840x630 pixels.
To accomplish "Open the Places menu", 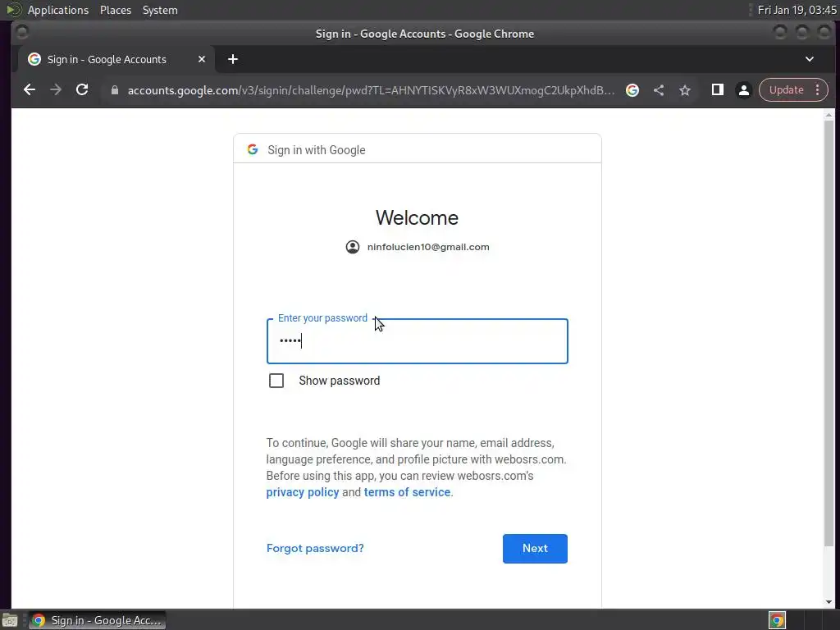I will [x=116, y=10].
